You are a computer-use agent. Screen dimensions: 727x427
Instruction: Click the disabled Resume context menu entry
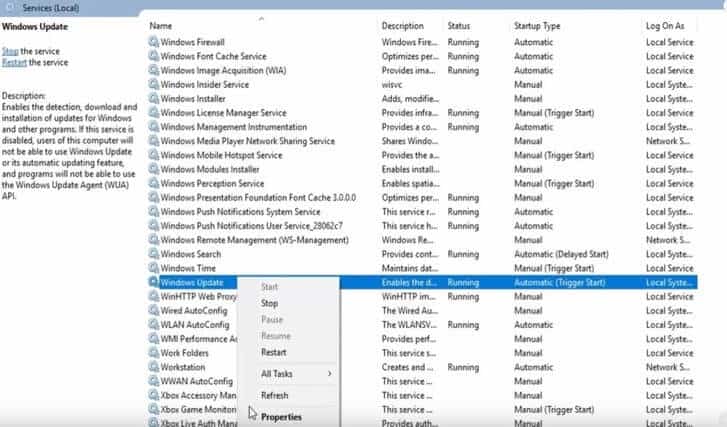click(x=276, y=336)
